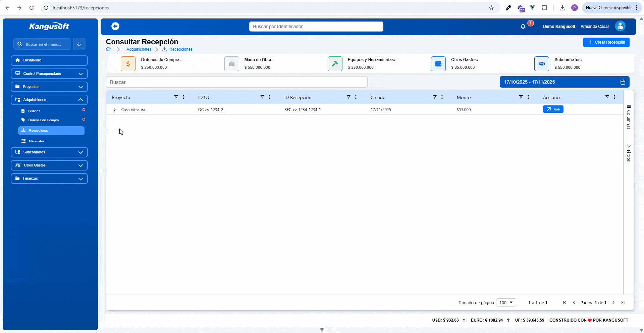Click the Armando Casas user name
Image resolution: width=644 pixels, height=333 pixels.
tap(595, 27)
